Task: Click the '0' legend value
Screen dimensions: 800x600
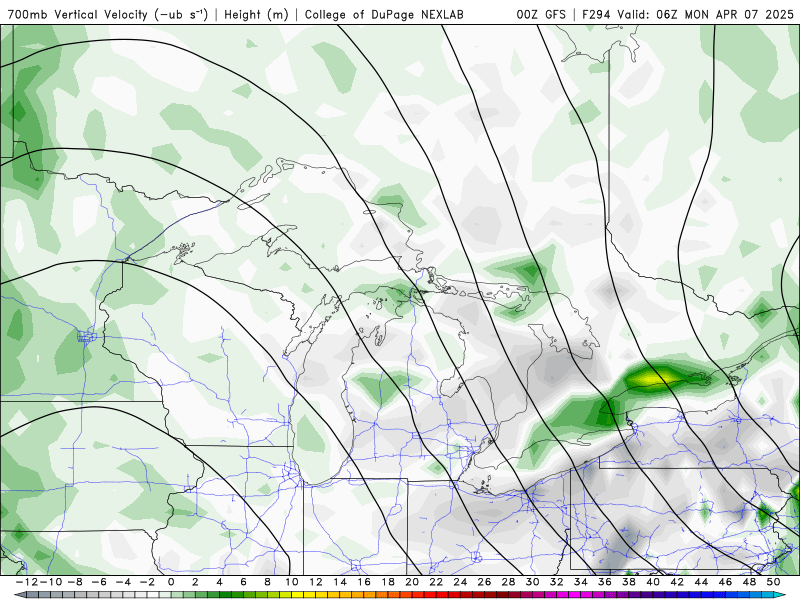Action: 171,582
